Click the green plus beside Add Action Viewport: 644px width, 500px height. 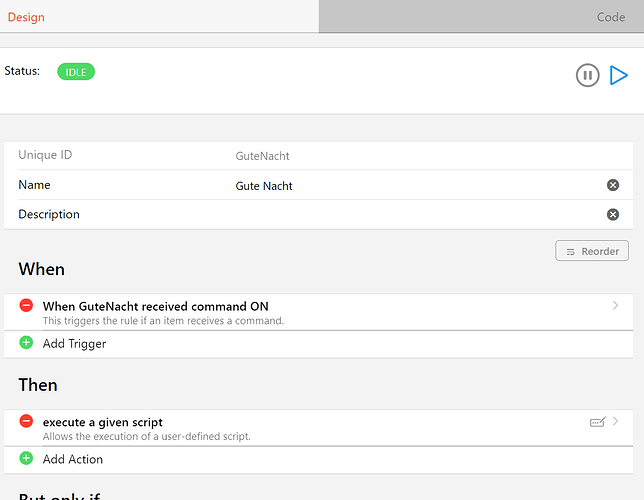pyautogui.click(x=26, y=459)
